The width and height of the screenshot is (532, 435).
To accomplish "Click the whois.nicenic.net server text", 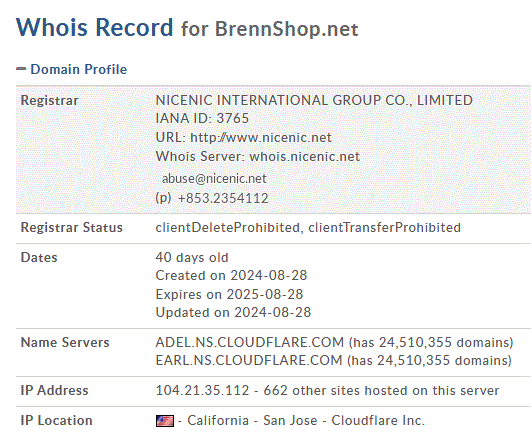I will pyautogui.click(x=305, y=156).
